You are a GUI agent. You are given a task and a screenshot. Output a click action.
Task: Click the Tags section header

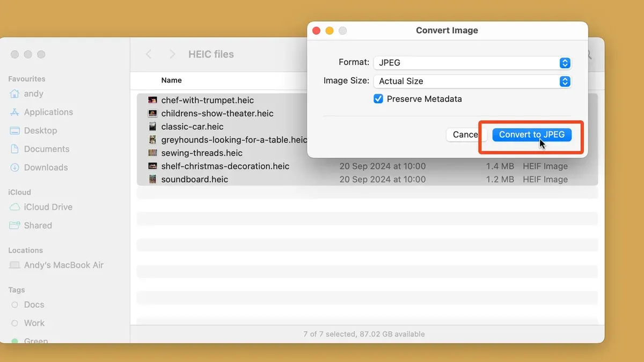coord(17,290)
